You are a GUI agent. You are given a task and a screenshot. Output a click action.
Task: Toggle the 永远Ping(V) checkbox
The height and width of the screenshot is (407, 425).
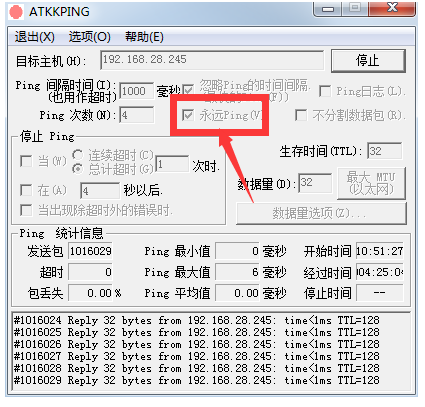(188, 115)
